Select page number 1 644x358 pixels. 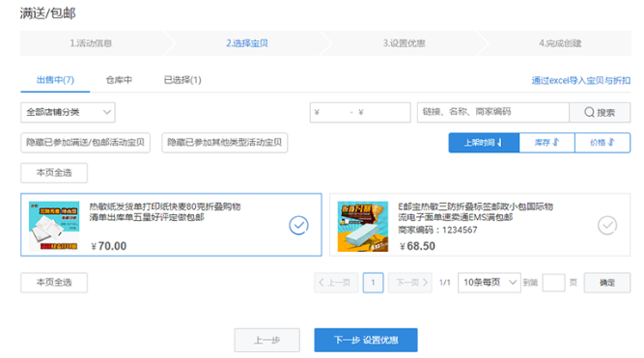(x=373, y=283)
